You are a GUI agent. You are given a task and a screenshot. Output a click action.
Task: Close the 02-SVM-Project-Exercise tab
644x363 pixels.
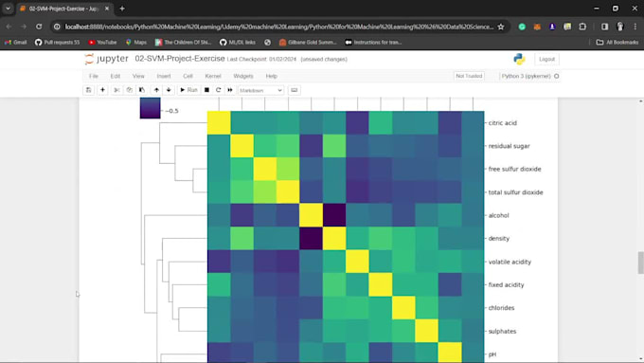click(x=107, y=9)
